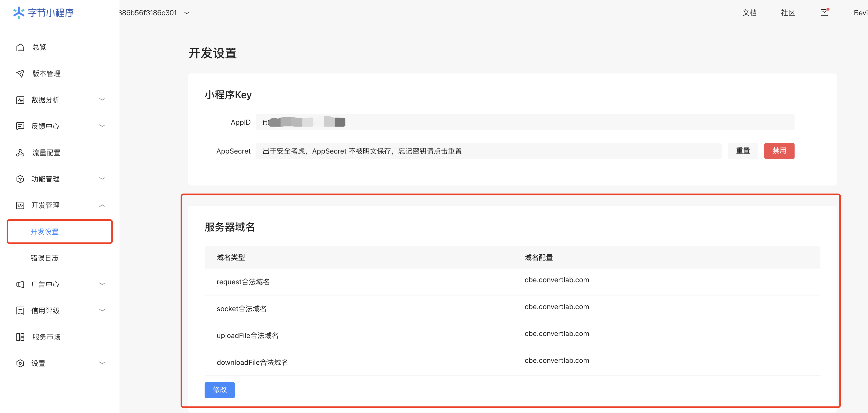
Task: Click the AppID text field
Action: tap(524, 122)
